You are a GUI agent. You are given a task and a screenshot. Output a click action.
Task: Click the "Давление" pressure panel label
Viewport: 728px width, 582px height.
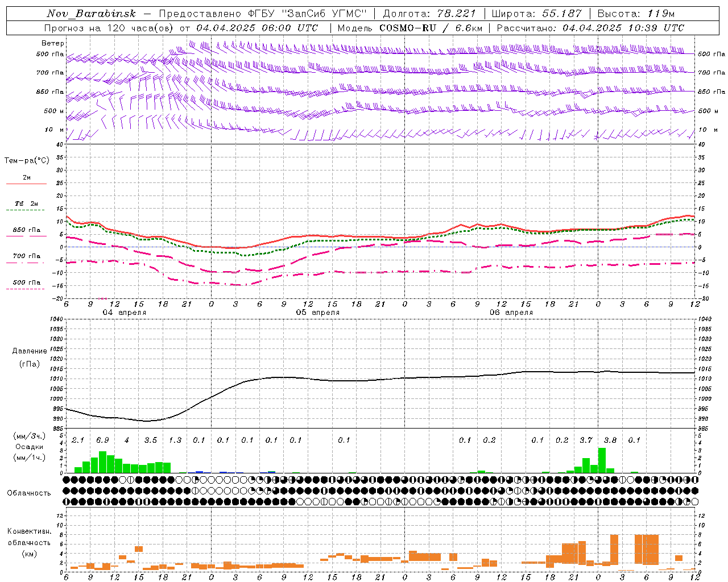pyautogui.click(x=30, y=351)
